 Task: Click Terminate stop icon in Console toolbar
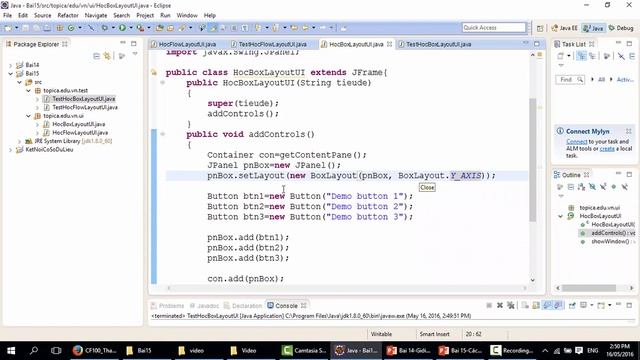(489, 305)
